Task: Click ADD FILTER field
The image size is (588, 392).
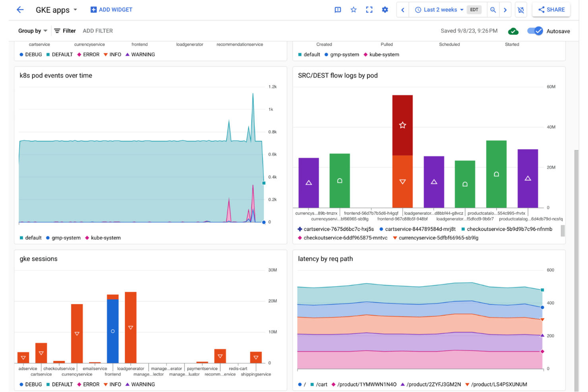Action: coord(98,31)
